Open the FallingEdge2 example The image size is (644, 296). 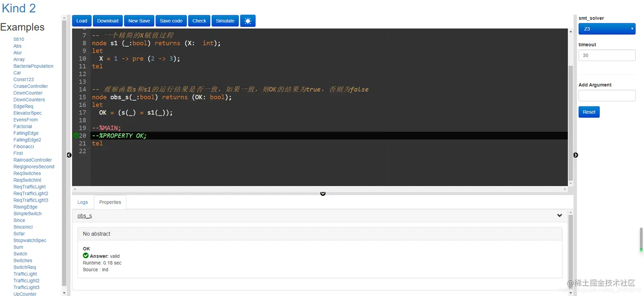click(x=27, y=140)
